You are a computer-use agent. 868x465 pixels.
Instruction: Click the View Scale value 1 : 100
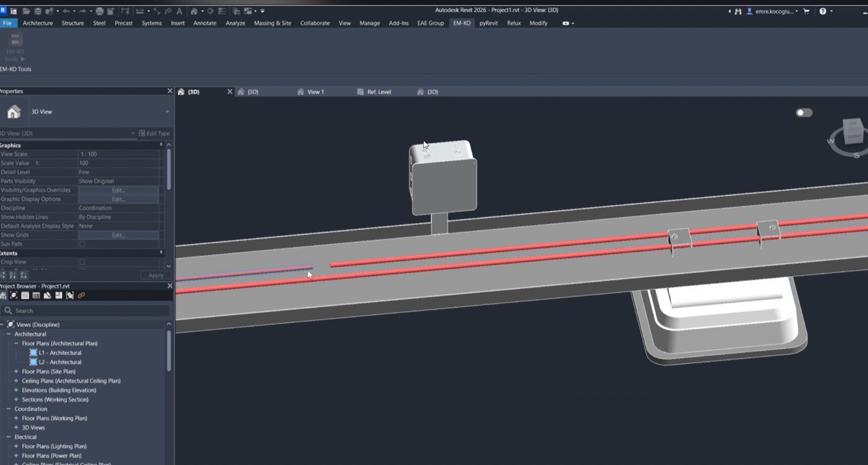[118, 154]
